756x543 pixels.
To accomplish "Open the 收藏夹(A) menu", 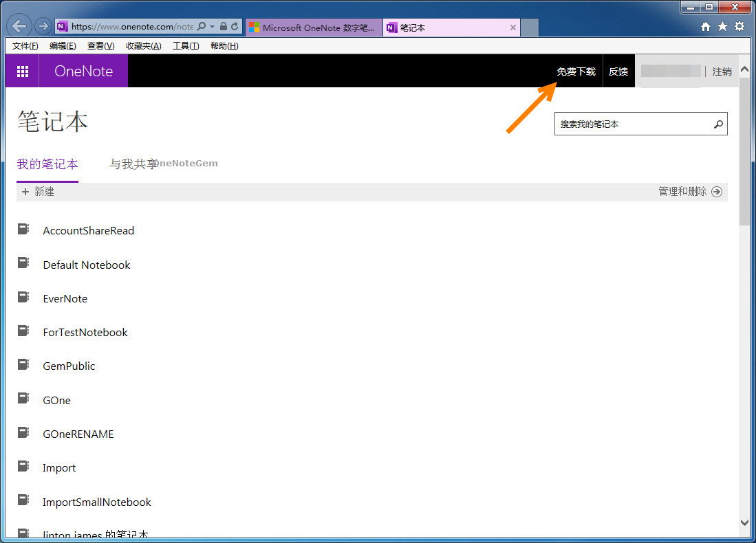I will 144,46.
